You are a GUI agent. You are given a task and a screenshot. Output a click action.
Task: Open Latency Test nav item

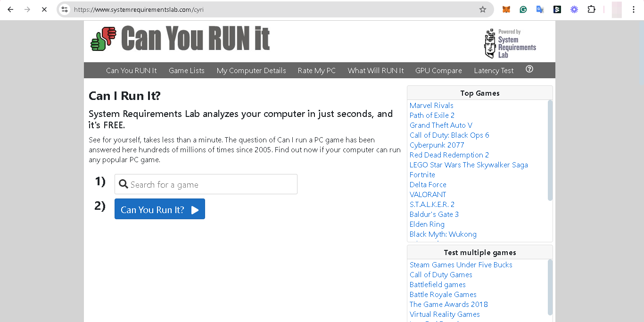point(494,71)
